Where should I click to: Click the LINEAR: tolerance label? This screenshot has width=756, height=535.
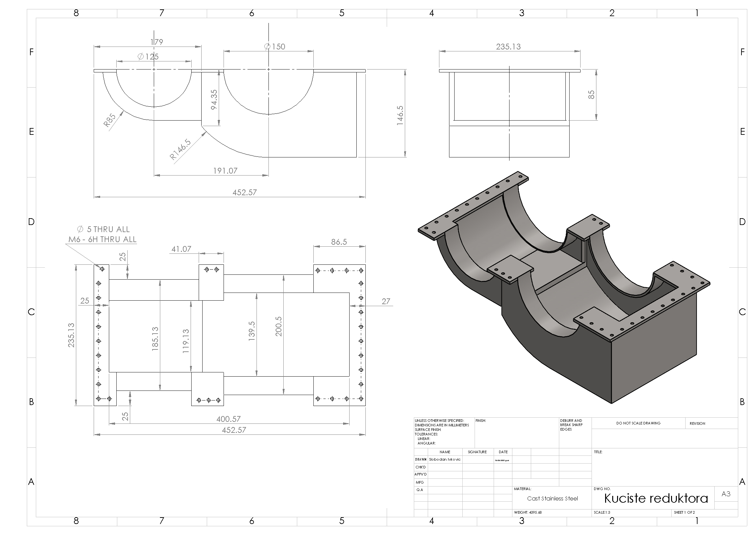click(x=424, y=439)
